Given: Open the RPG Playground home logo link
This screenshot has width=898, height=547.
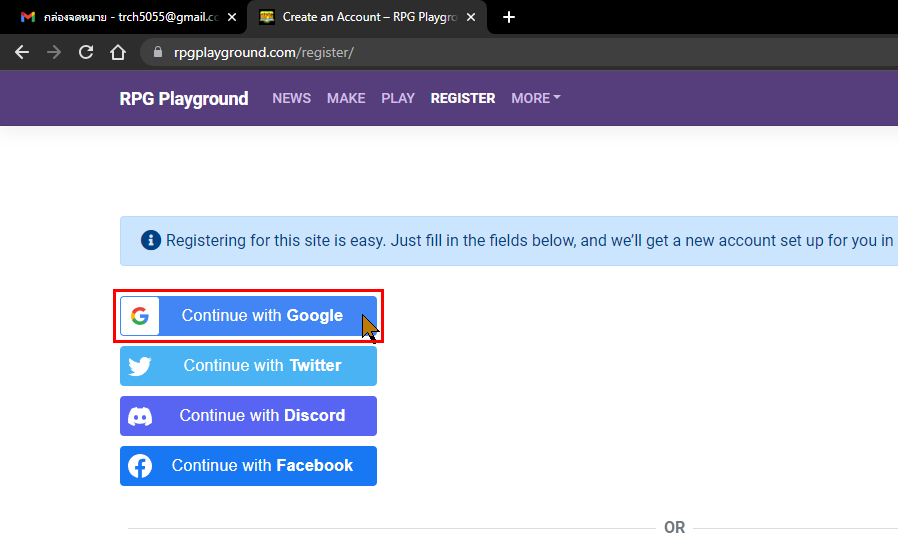Looking at the screenshot, I should 184,99.
